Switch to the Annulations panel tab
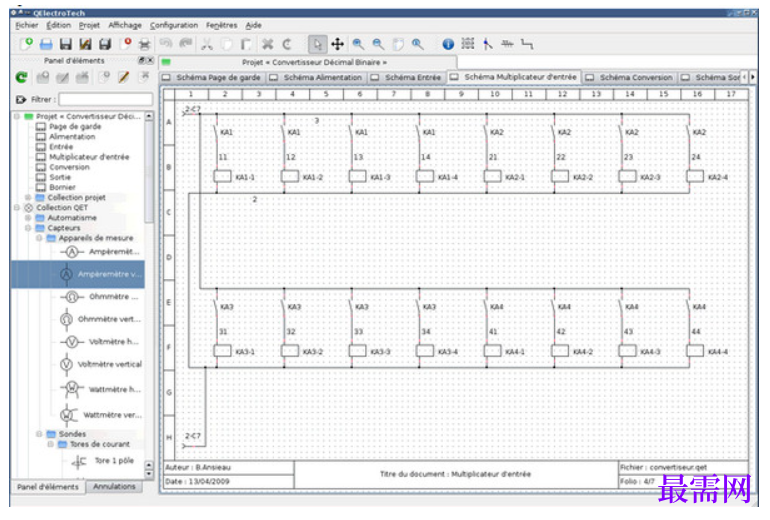The width and height of the screenshot is (770, 520). tap(114, 487)
